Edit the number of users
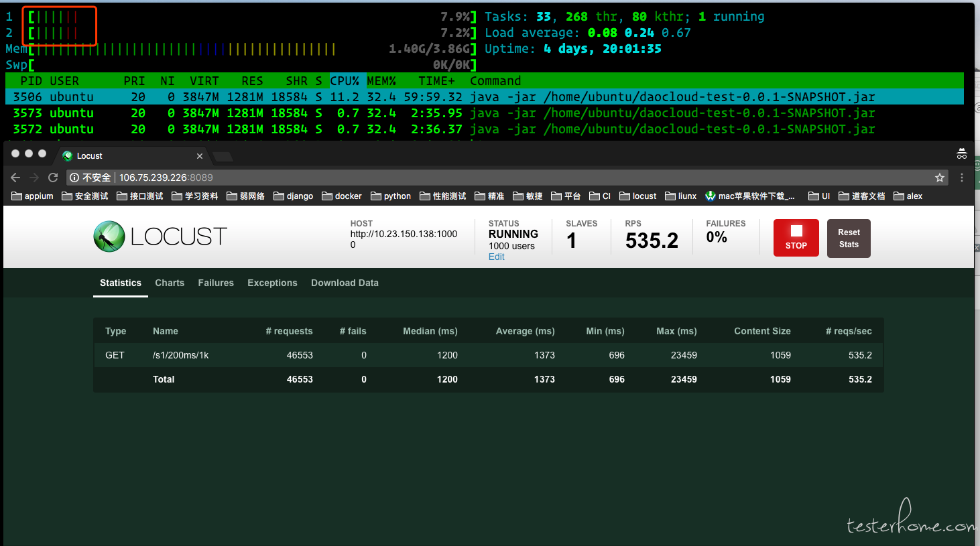This screenshot has height=546, width=980. [x=497, y=257]
